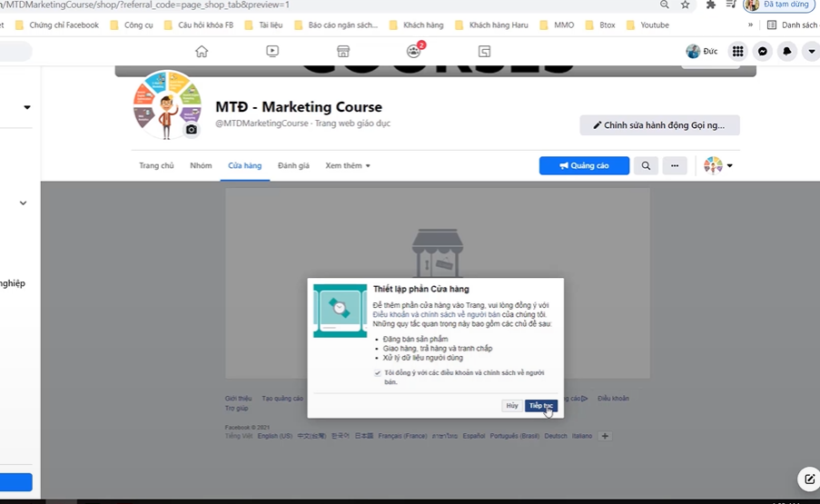This screenshot has height=504, width=820.
Task: Expand the hidden bookmarks chevron
Action: click(x=750, y=25)
